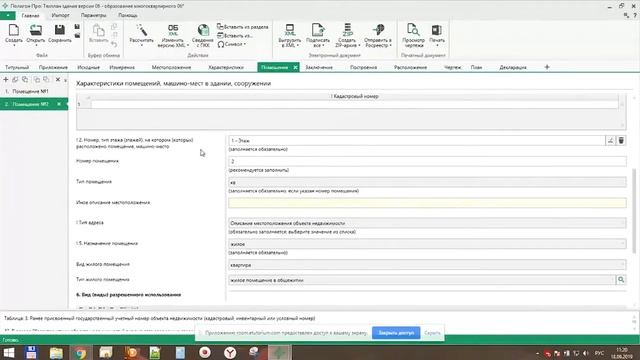Open the Символ dropdown
Screen dimensions: 640x360
[x=231, y=44]
